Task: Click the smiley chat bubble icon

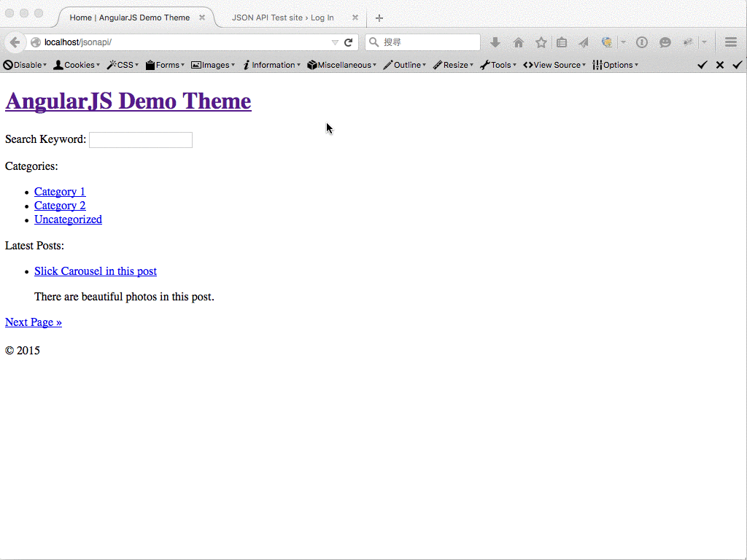Action: [x=665, y=42]
